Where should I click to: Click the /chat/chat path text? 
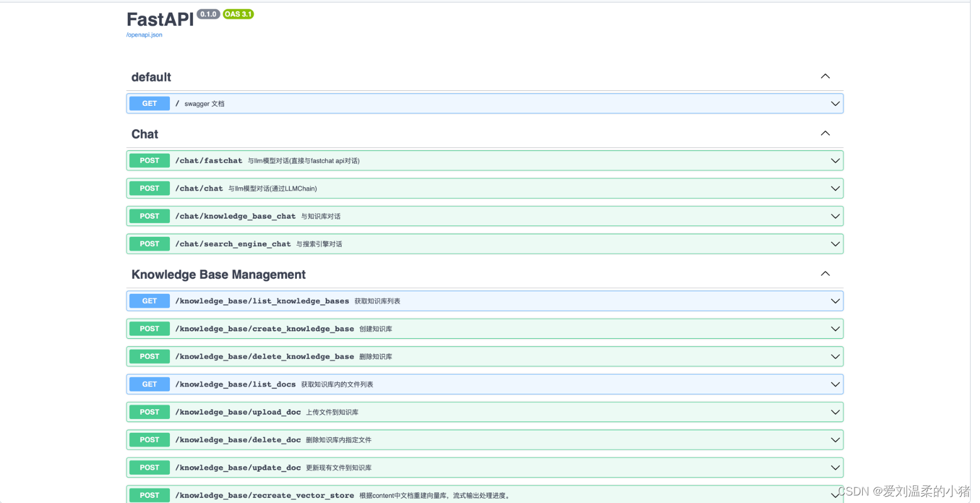[199, 189]
